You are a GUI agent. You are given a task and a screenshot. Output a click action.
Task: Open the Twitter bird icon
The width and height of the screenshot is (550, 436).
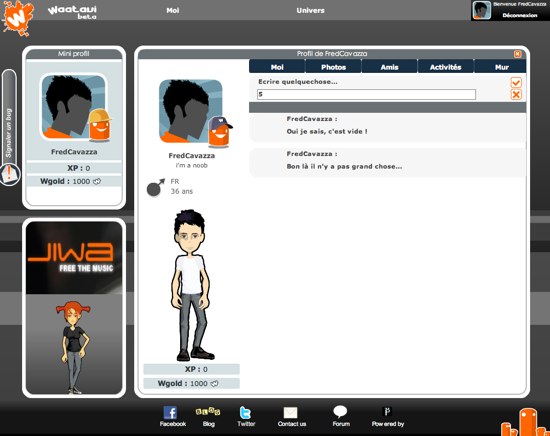[245, 413]
